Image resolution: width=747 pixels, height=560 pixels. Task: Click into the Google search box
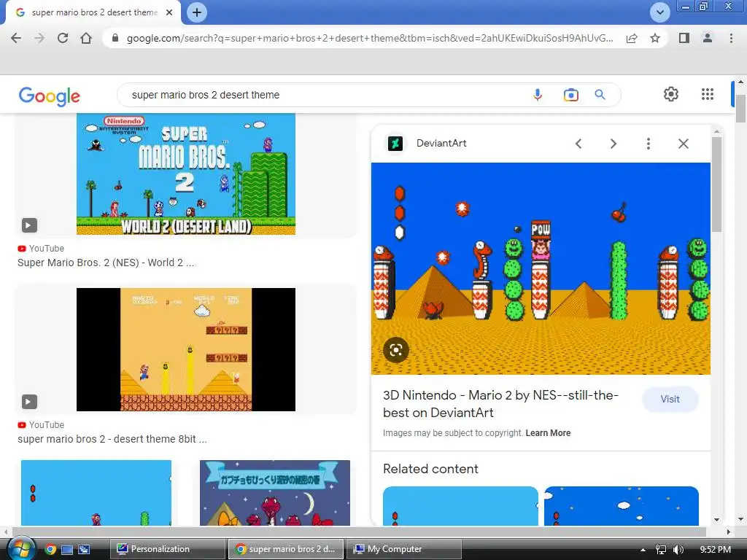pos(324,95)
